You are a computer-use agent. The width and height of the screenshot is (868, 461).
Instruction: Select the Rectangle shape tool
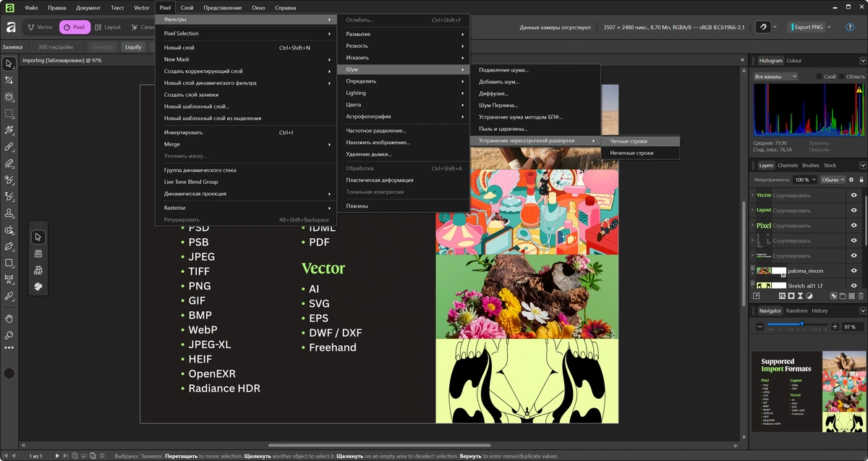(x=9, y=263)
